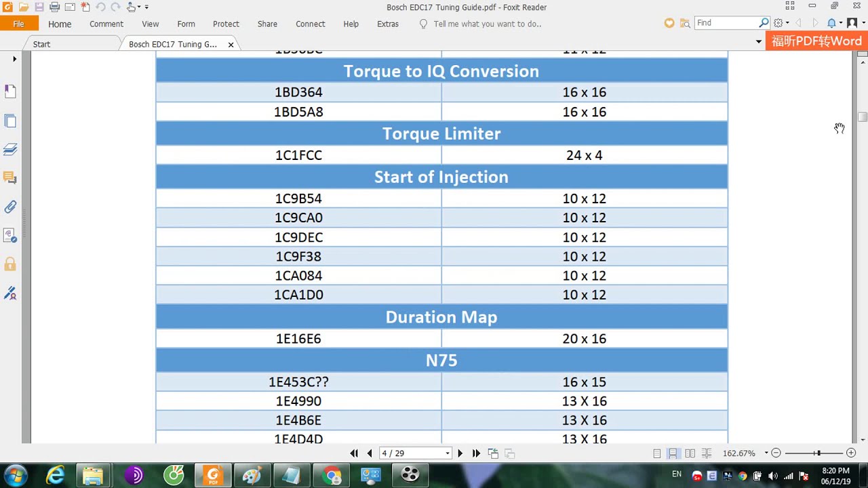Click the orange PDF to Word banner
868x488 pixels.
[816, 41]
